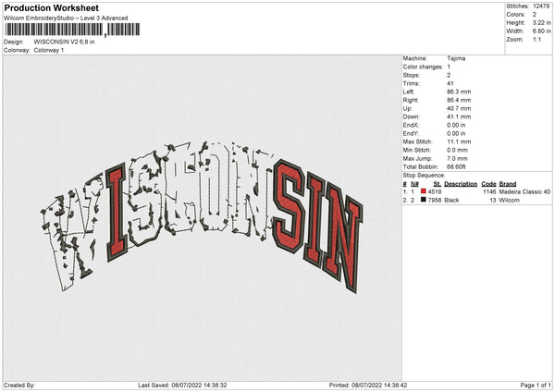Screen dimensions: 555x392
Task: Click the 'Black' description in row 2
Action: [451, 201]
